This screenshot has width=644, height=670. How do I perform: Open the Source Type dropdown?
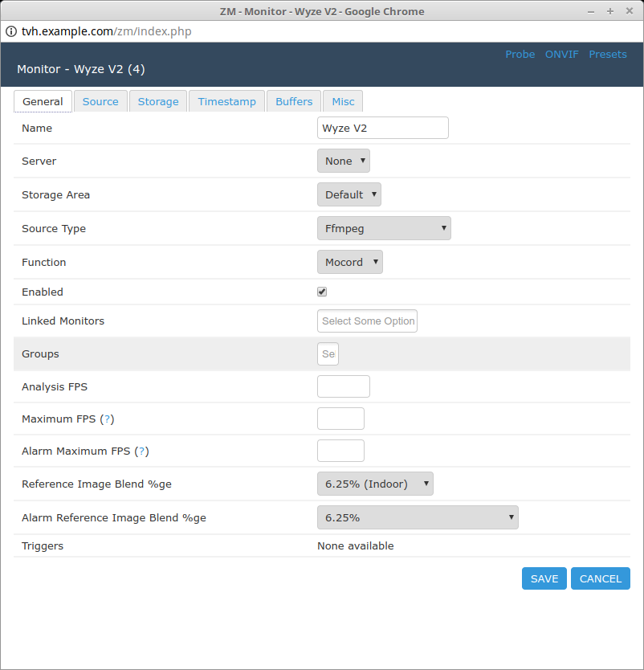pyautogui.click(x=384, y=228)
